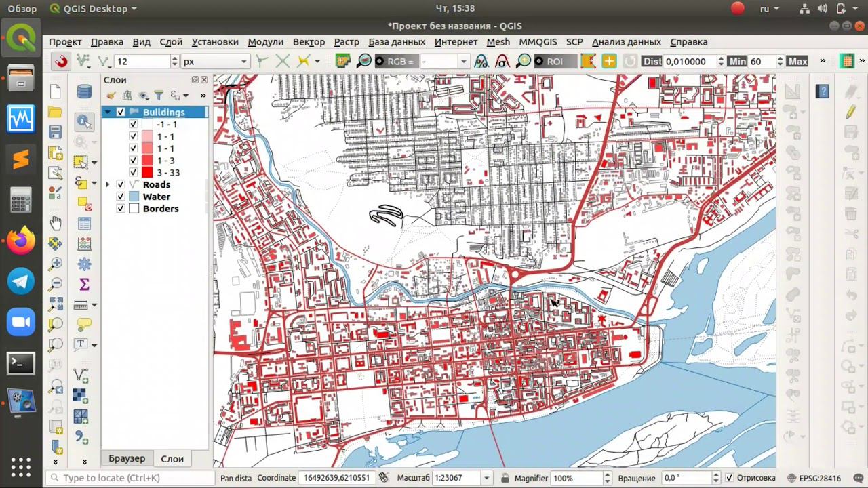The width and height of the screenshot is (868, 488).
Task: Expand the QGIS Desktop app menu
Action: pyautogui.click(x=94, y=9)
